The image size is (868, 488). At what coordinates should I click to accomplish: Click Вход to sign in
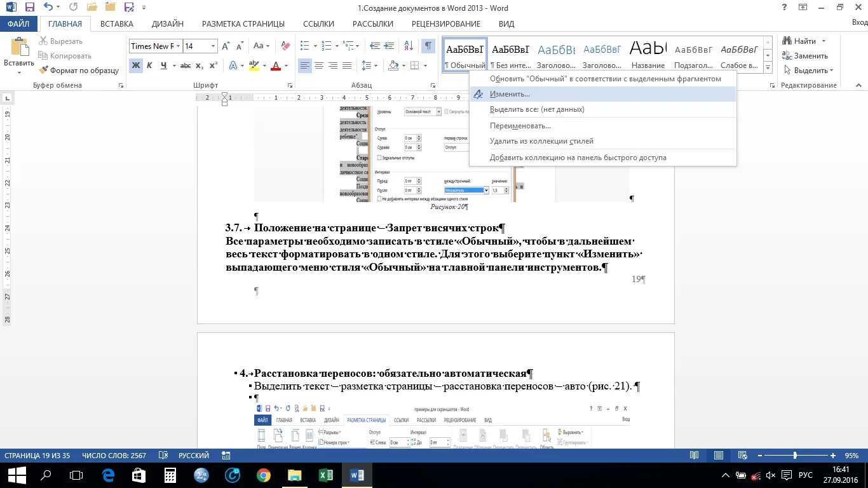859,22
